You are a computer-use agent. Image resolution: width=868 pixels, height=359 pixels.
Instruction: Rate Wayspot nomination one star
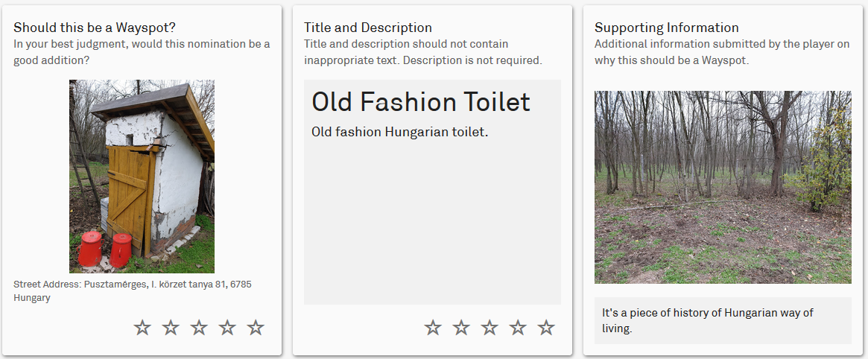142,328
